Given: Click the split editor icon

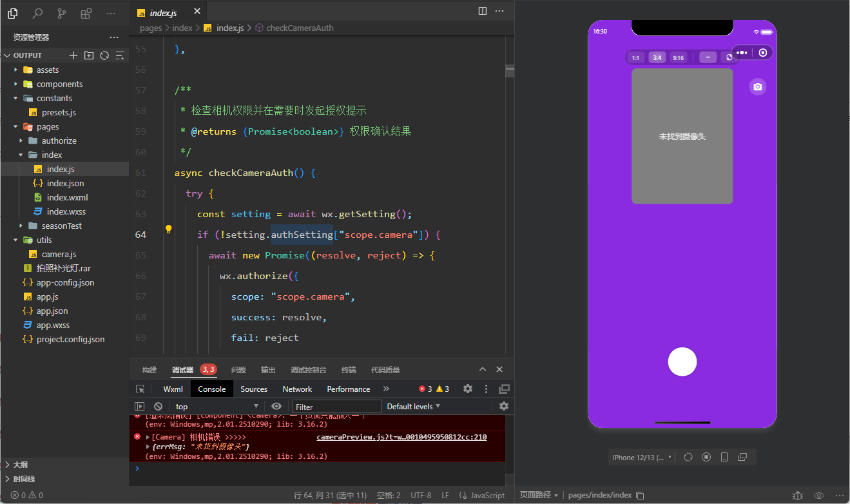Looking at the screenshot, I should click(483, 11).
